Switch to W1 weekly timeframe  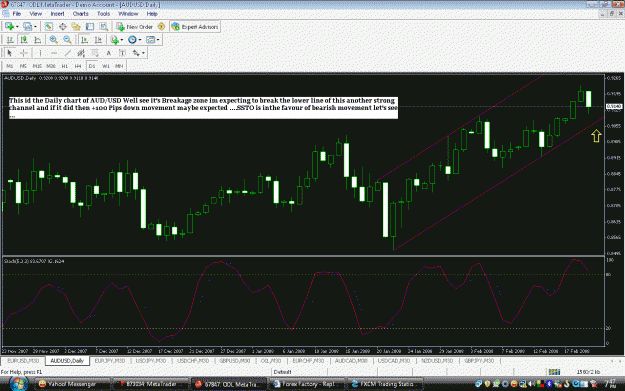coord(106,66)
